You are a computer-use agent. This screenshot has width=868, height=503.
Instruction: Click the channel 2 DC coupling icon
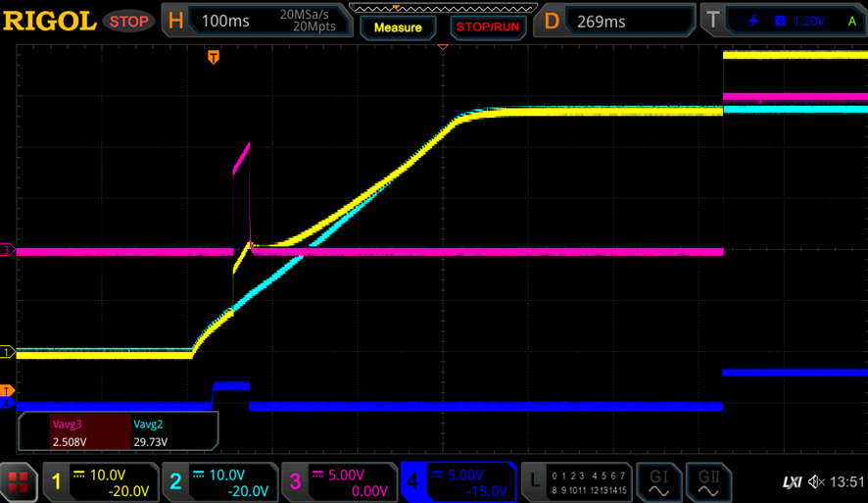coord(198,475)
